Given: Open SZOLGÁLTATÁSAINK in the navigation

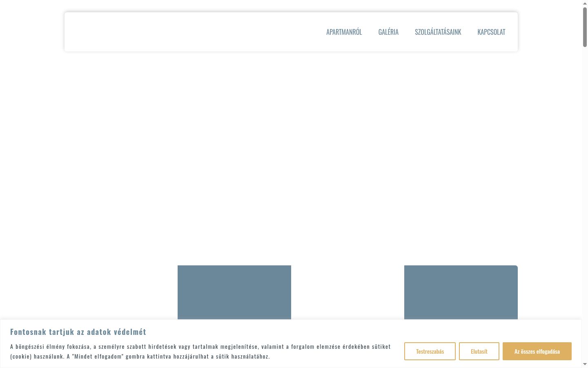Looking at the screenshot, I should pyautogui.click(x=438, y=32).
